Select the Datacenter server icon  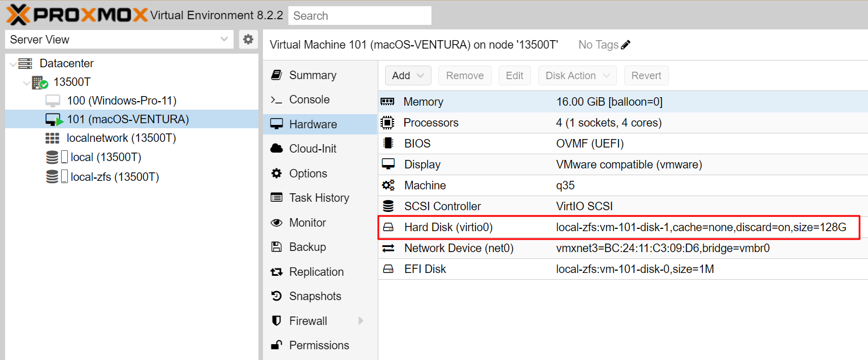click(x=25, y=63)
